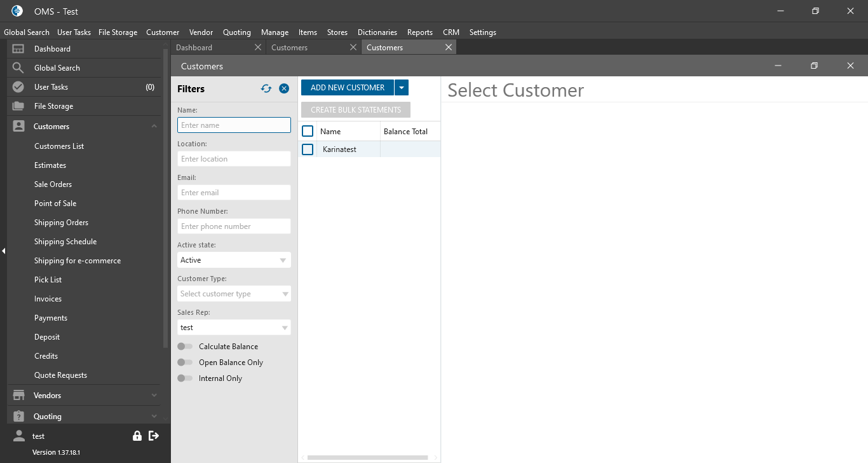The height and width of the screenshot is (463, 868).
Task: Click the User Tasks checkmark icon
Action: point(18,87)
